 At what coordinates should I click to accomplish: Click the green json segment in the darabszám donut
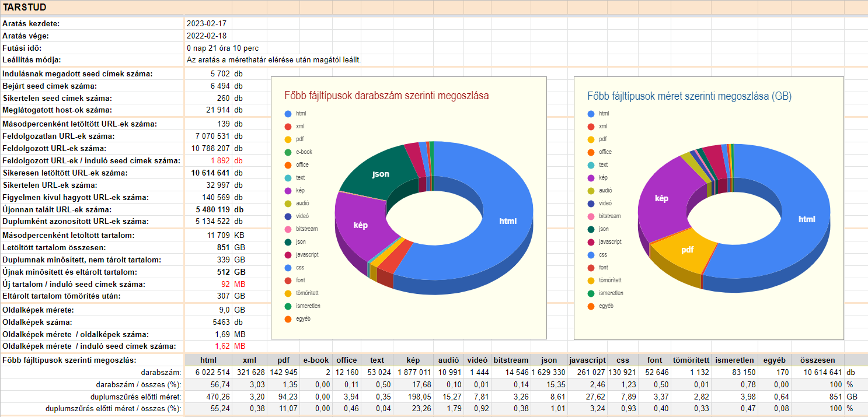pos(379,174)
